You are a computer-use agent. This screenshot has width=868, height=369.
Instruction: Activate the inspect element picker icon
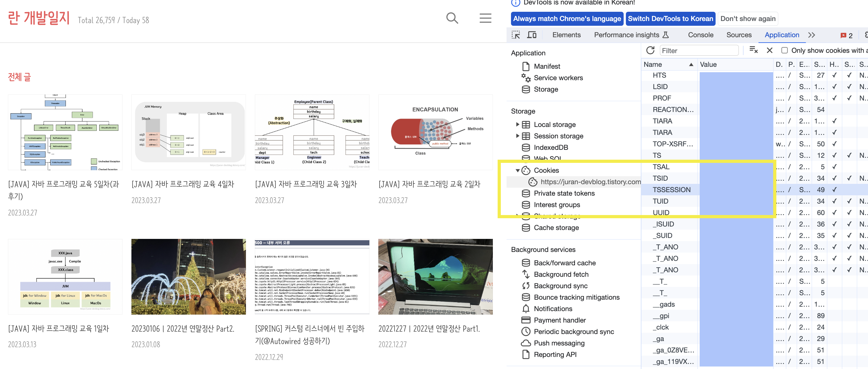[515, 35]
